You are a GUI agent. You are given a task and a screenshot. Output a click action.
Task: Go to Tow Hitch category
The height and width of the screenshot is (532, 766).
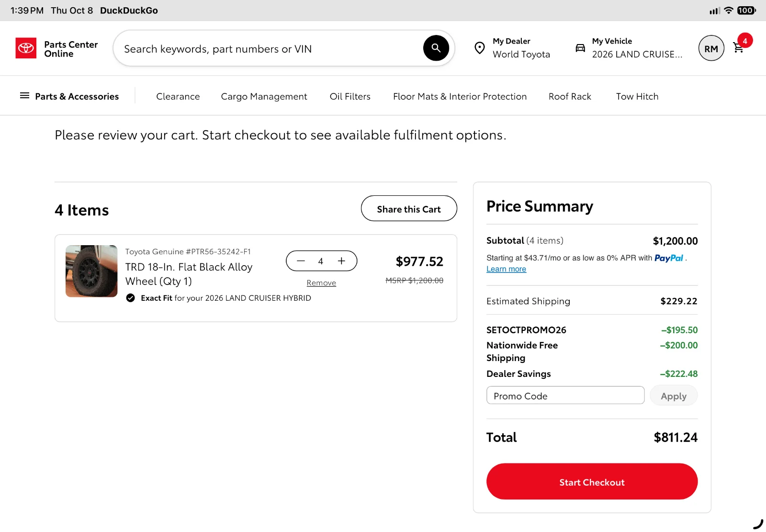637,96
